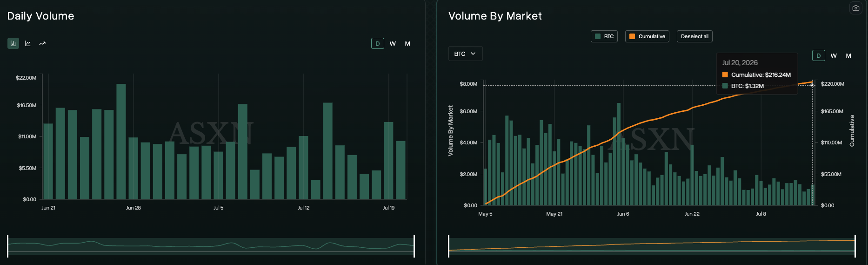Click the tallest bar in Daily Volume chart
The height and width of the screenshot is (265, 868).
(x=121, y=142)
